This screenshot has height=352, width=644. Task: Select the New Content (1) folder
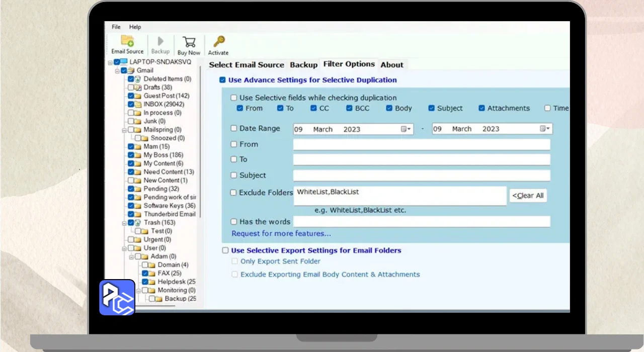point(166,181)
